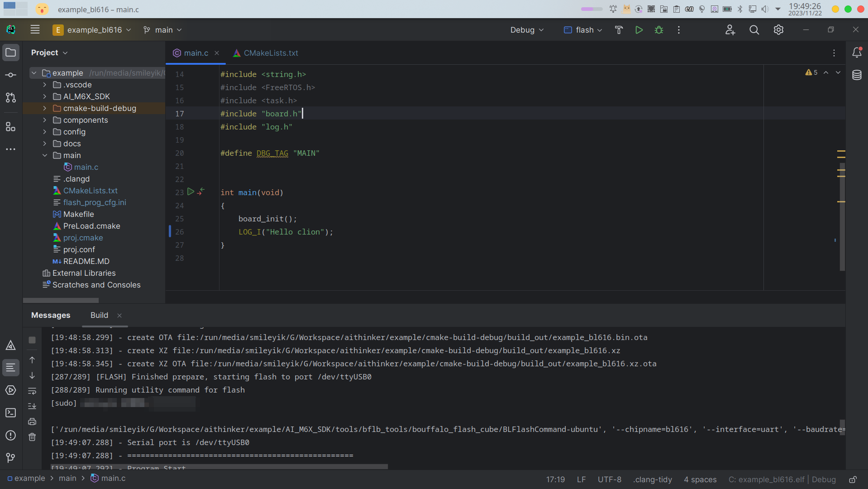Open flash_prog_cfg.ini file
The width and height of the screenshot is (868, 489).
click(95, 202)
